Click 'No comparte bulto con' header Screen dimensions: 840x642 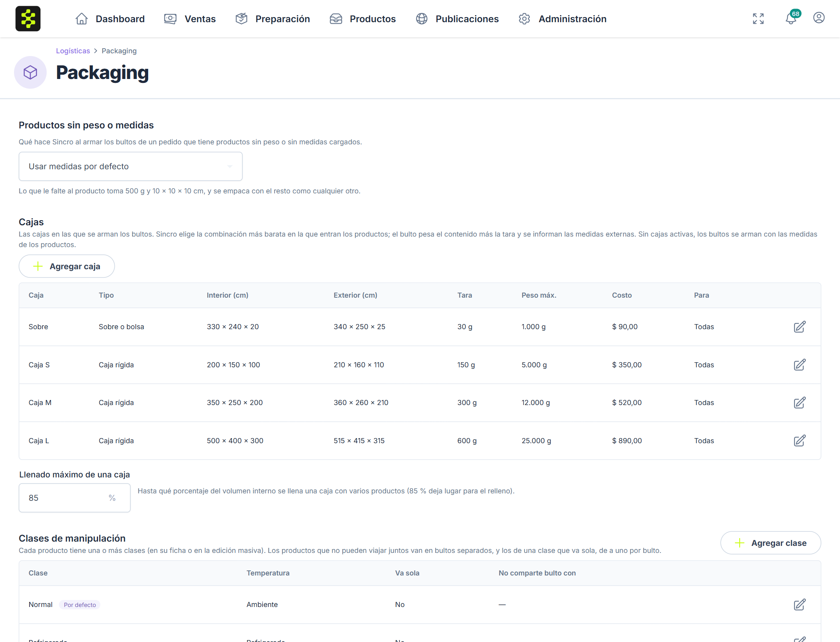537,573
